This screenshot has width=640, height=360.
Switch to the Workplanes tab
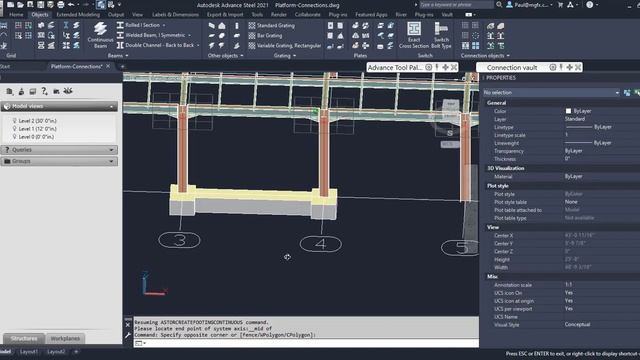(65, 338)
